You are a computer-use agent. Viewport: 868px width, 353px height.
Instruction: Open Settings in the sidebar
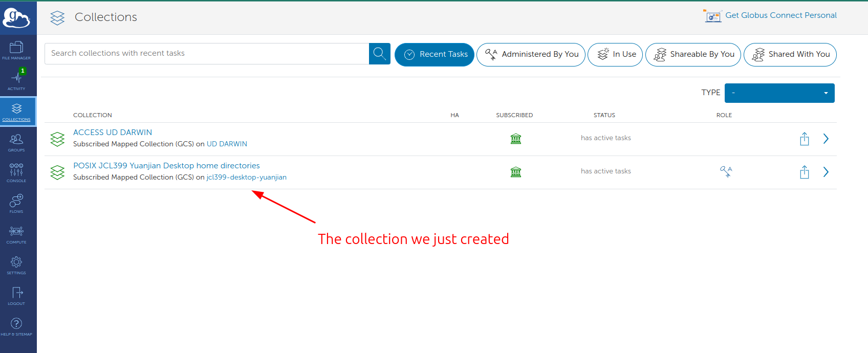[x=16, y=265]
